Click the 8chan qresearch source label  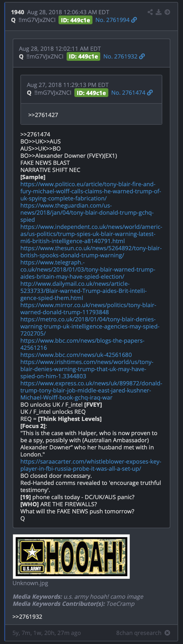click(x=139, y=633)
